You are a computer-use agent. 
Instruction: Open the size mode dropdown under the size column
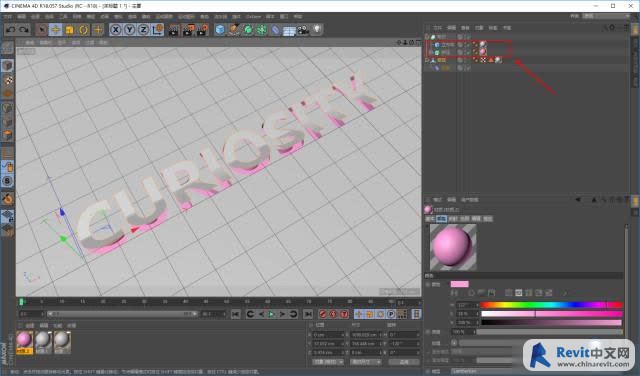[x=365, y=362]
